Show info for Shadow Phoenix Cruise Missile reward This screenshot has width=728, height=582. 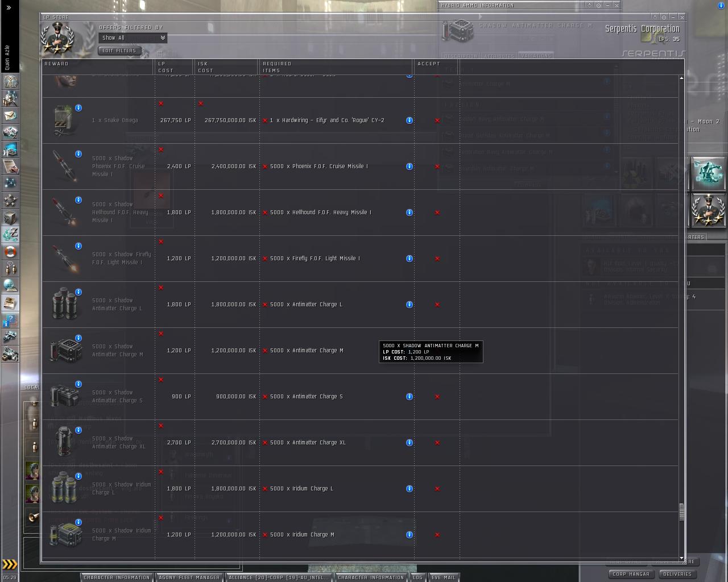pyautogui.click(x=78, y=154)
